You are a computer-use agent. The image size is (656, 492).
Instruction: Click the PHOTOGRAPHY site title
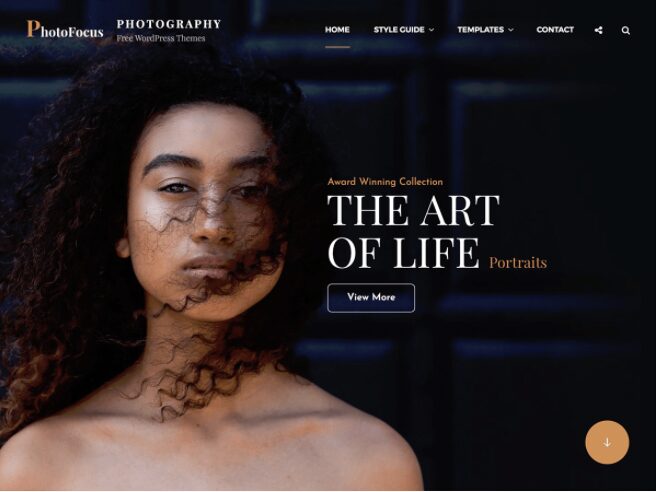[169, 24]
